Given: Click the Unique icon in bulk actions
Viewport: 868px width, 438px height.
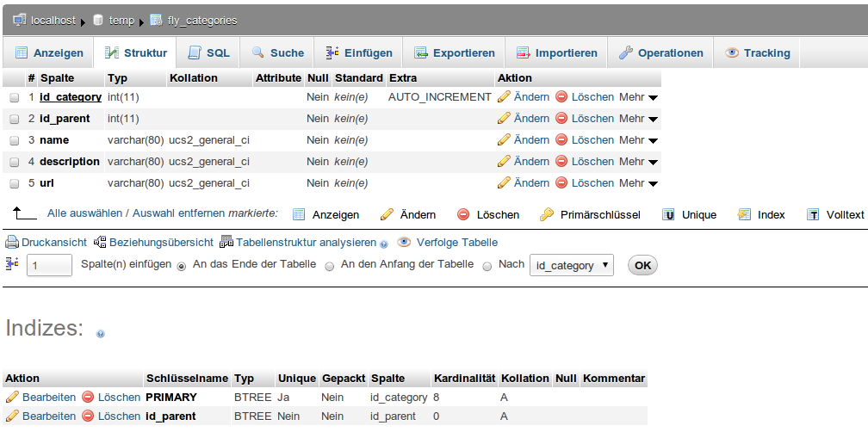Looking at the screenshot, I should (x=668, y=214).
